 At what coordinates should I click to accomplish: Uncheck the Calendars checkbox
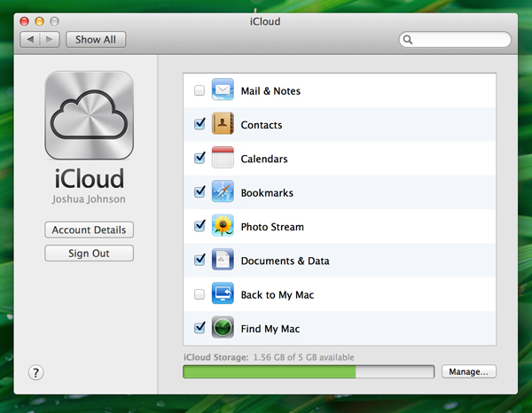(199, 158)
